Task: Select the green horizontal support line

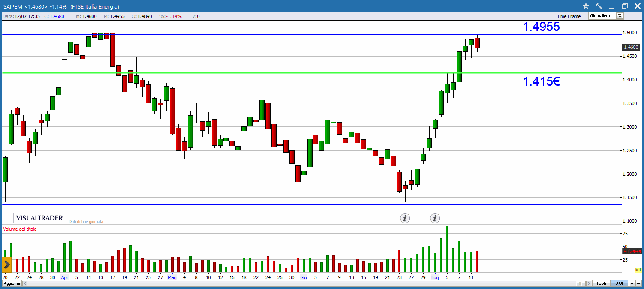Action: [311, 72]
